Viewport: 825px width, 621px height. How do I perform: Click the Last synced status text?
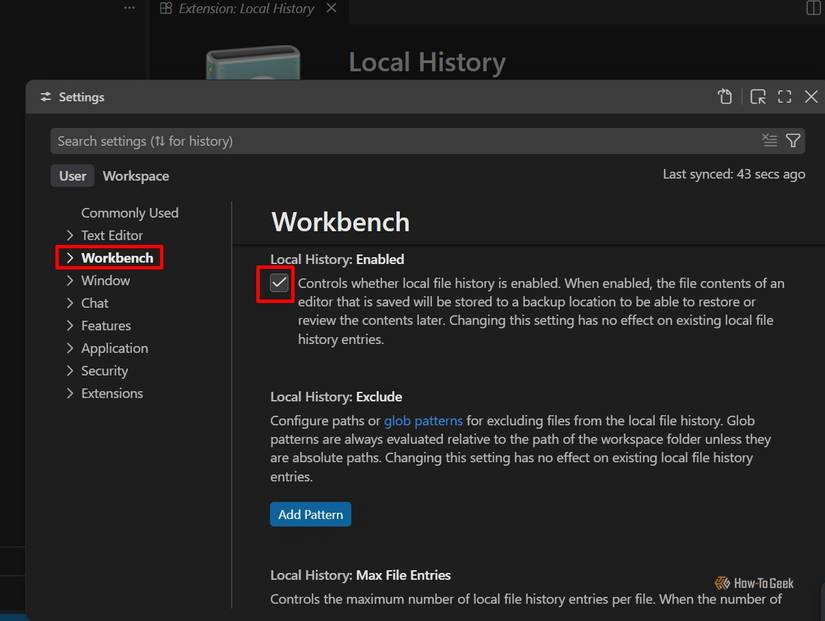(733, 174)
